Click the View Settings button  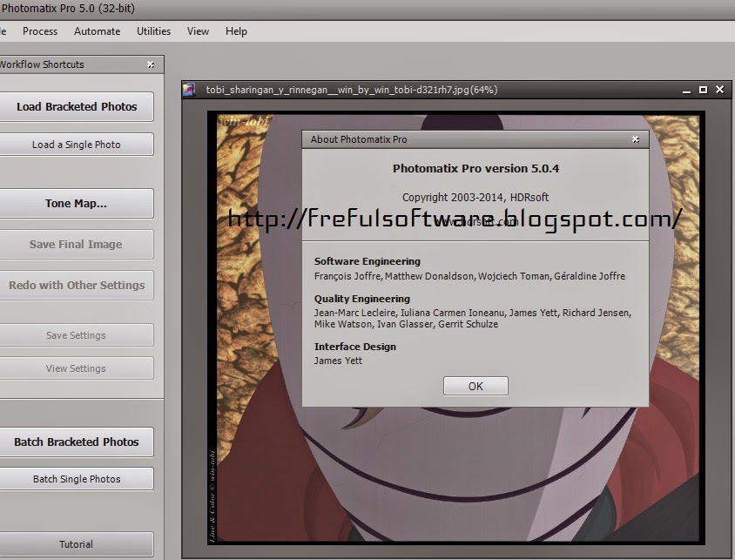coord(77,368)
